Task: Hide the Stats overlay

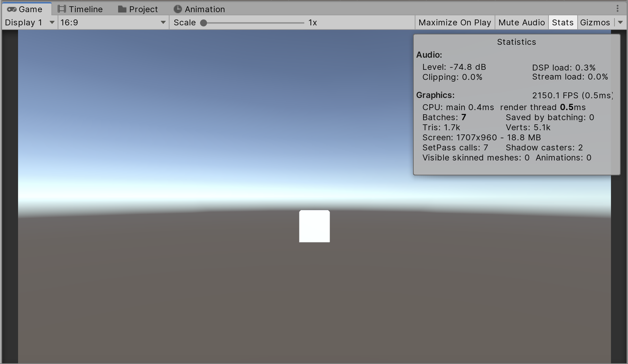Action: (562, 23)
